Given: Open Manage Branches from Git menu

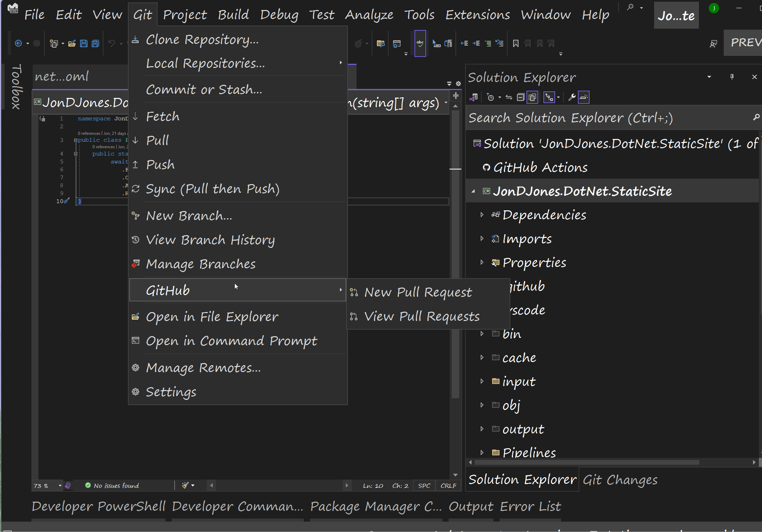Looking at the screenshot, I should point(238,264).
